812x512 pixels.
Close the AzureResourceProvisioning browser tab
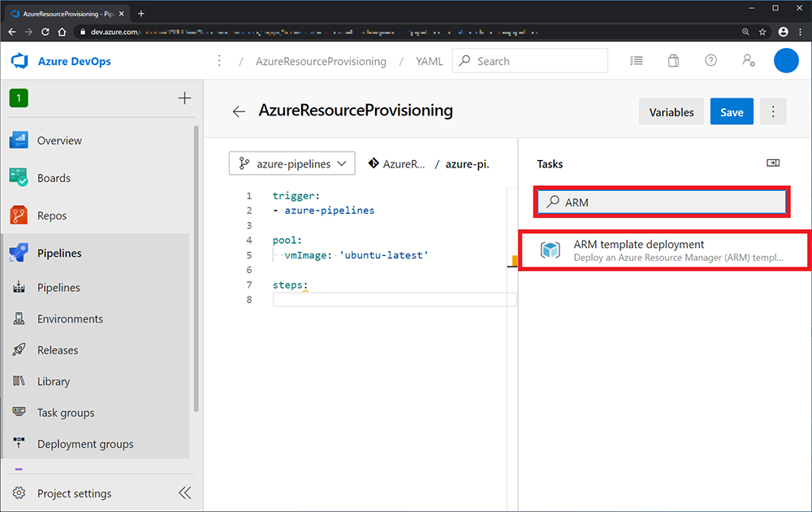click(x=121, y=14)
